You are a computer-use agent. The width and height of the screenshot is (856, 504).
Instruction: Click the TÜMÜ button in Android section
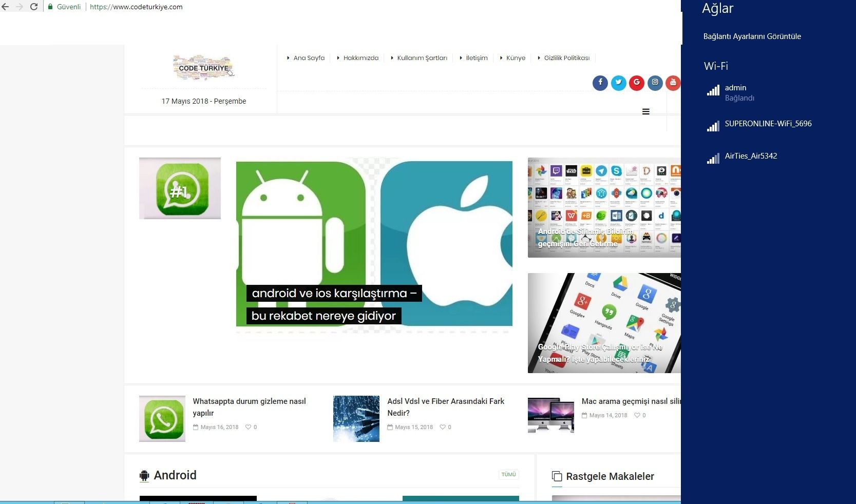508,475
